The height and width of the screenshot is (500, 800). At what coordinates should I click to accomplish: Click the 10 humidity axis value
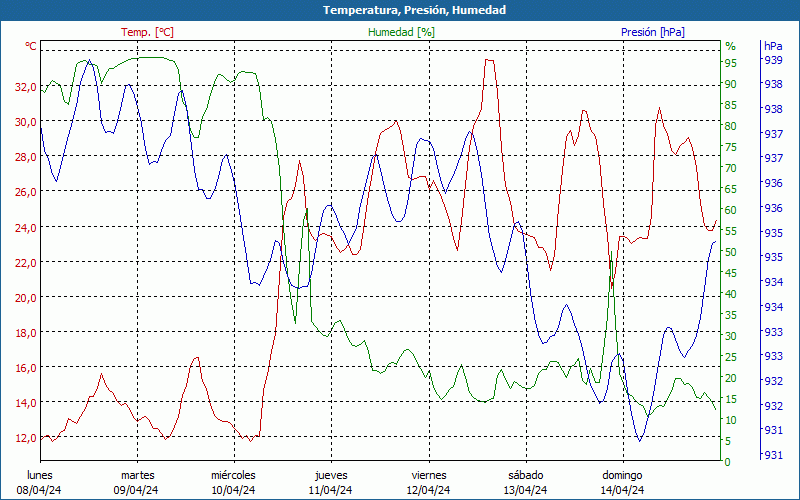pyautogui.click(x=731, y=420)
